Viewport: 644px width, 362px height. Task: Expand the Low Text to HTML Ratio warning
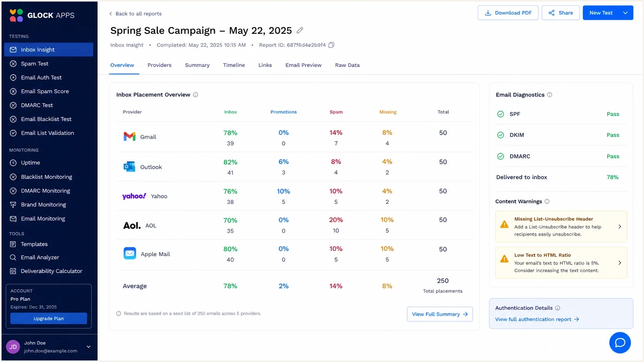tap(561, 262)
